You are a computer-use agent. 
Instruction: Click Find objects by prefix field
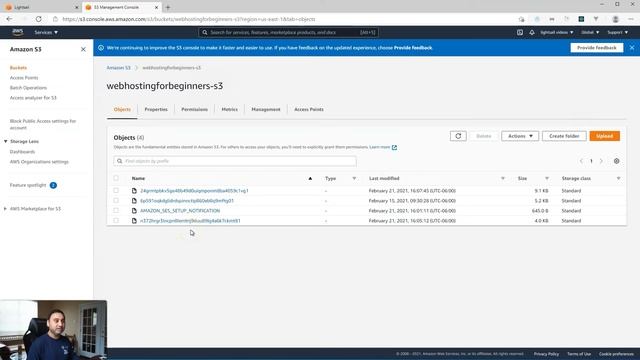pos(235,161)
